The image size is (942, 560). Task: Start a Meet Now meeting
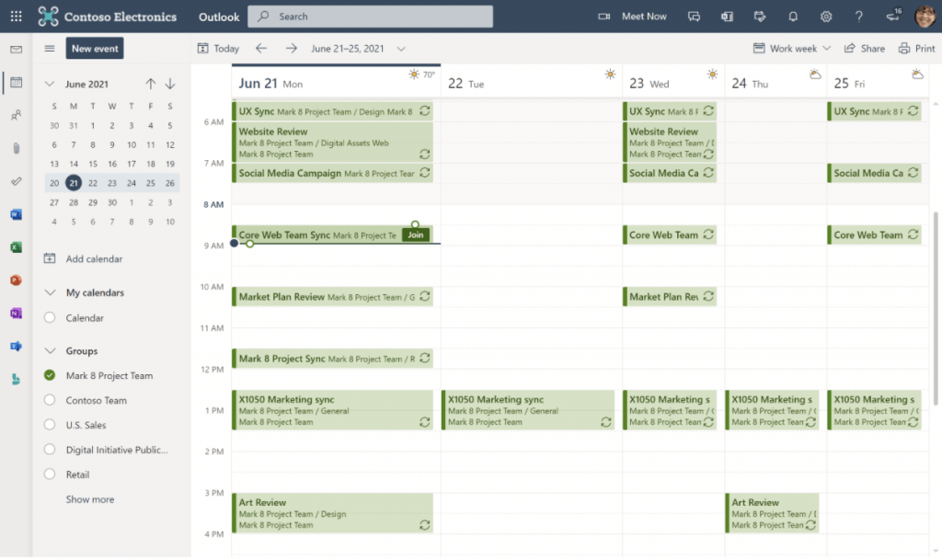click(632, 17)
